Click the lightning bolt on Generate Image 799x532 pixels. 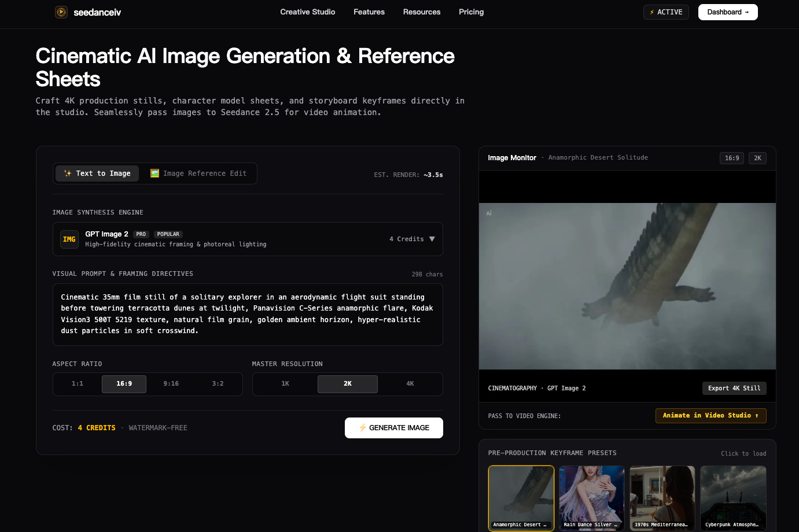(363, 428)
